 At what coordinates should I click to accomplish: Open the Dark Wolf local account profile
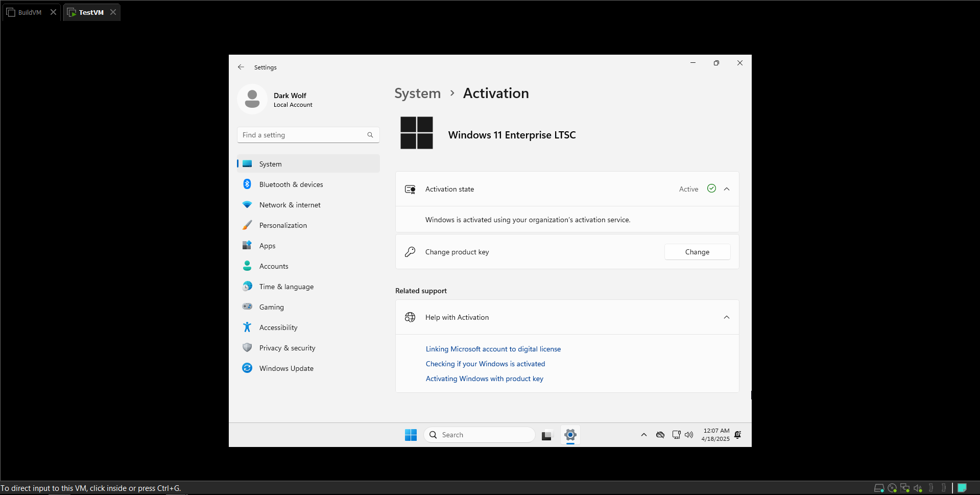tap(276, 99)
